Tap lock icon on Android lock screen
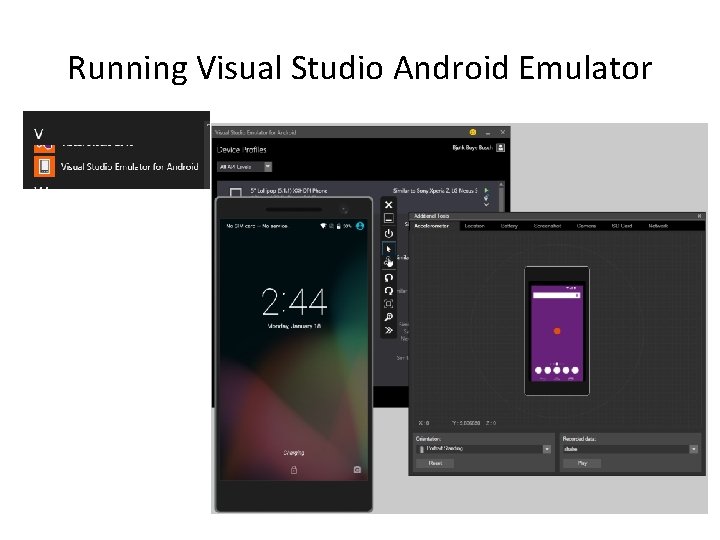This screenshot has width=720, height=540. point(294,470)
